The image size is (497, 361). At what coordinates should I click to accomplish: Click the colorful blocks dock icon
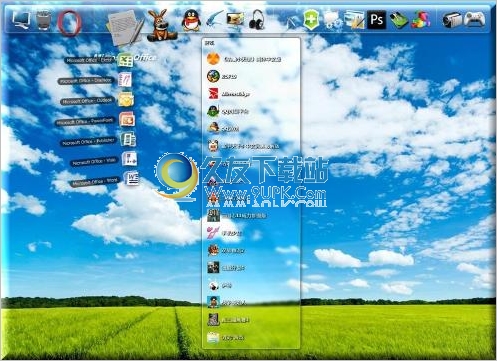tap(421, 20)
